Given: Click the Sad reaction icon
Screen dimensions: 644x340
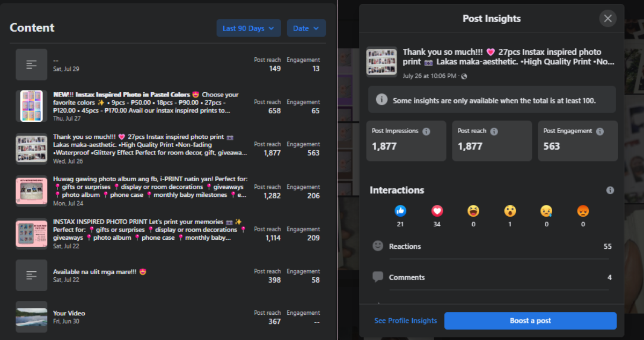Looking at the screenshot, I should (x=546, y=211).
